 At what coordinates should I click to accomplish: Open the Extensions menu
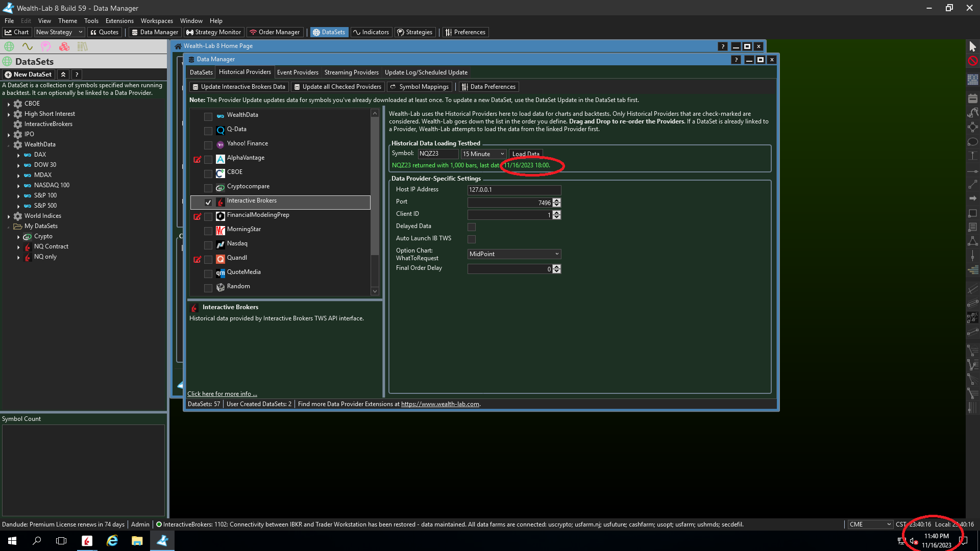click(x=119, y=21)
